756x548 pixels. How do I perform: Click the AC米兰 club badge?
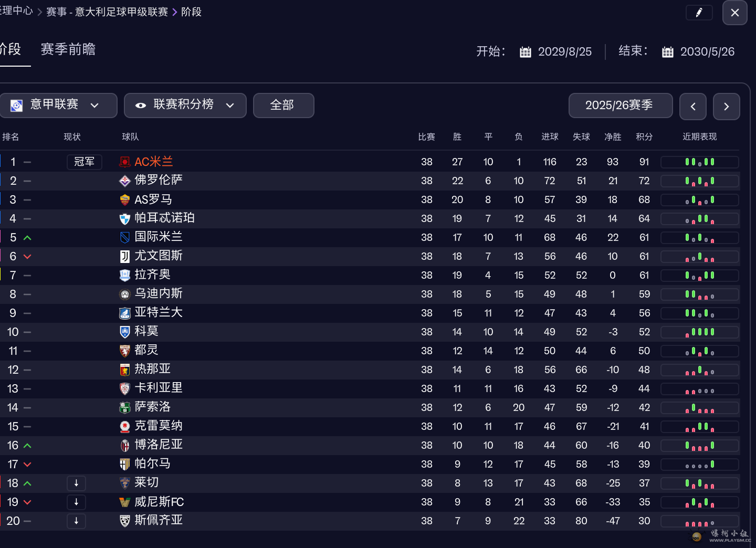click(125, 162)
